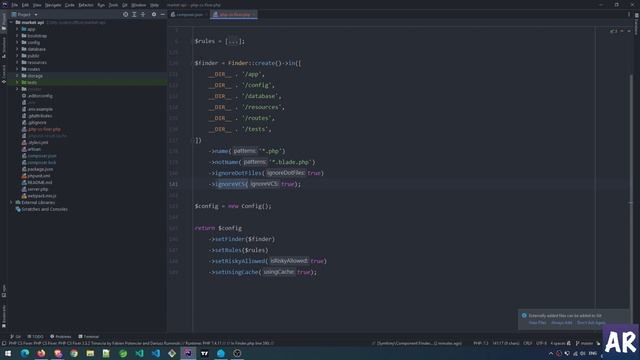
Task: Open the Help menu
Action: [154, 5]
